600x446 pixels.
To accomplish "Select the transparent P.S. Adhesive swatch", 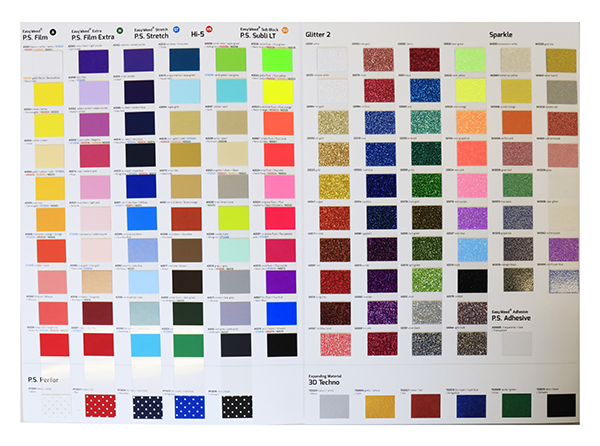I will point(517,344).
